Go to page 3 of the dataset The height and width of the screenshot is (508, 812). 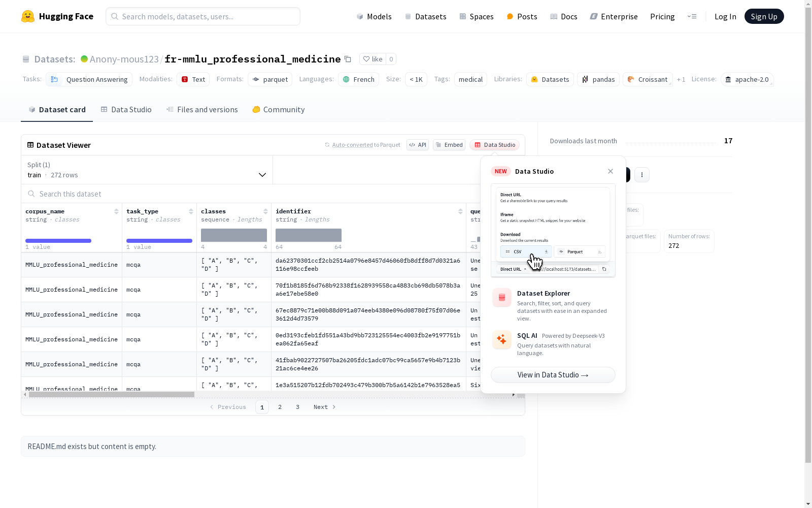(297, 407)
